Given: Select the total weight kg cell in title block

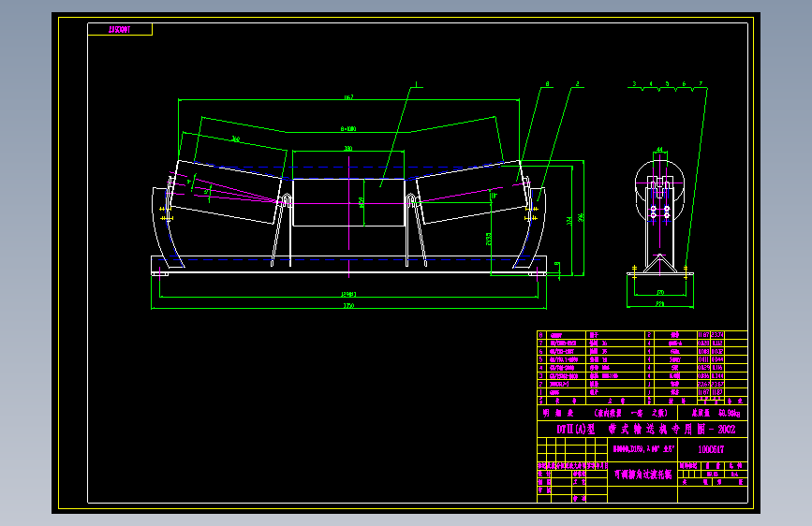Looking at the screenshot, I should point(713,413).
